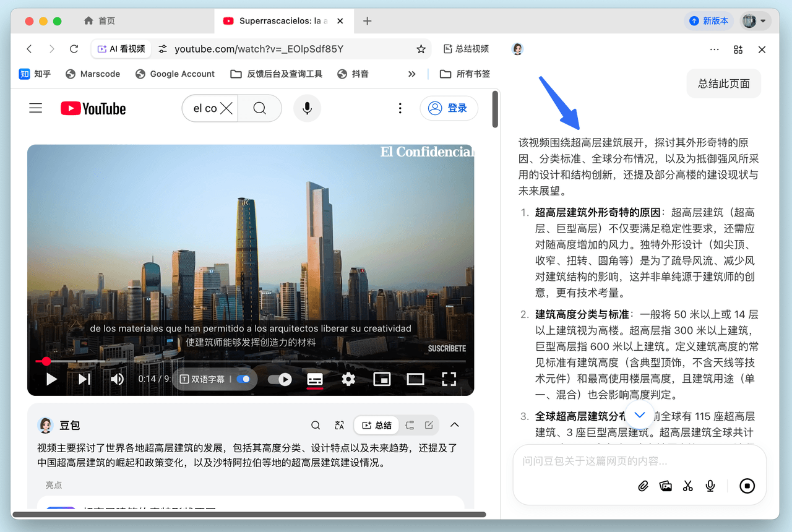Select the 总结 tab in Doubao panel

tap(376, 425)
